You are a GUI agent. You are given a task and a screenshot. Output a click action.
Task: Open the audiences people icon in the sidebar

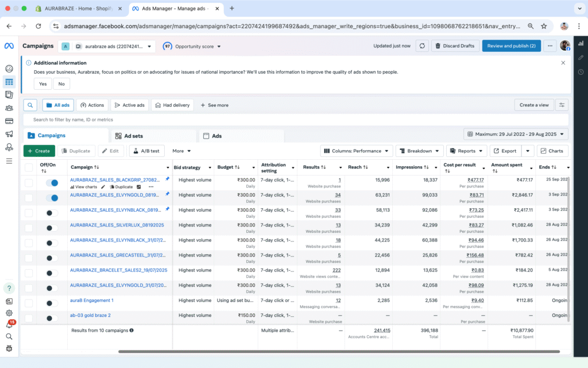(x=9, y=108)
